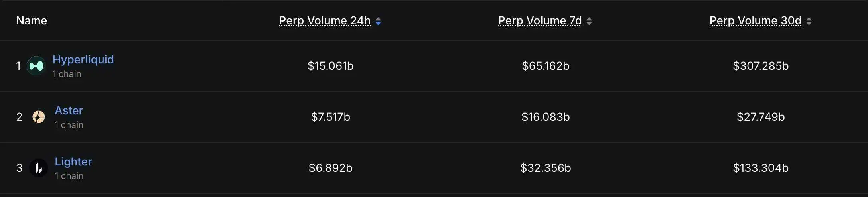The height and width of the screenshot is (197, 868).
Task: Click sort arrows beside Perp Volume 7d
Action: tap(589, 21)
